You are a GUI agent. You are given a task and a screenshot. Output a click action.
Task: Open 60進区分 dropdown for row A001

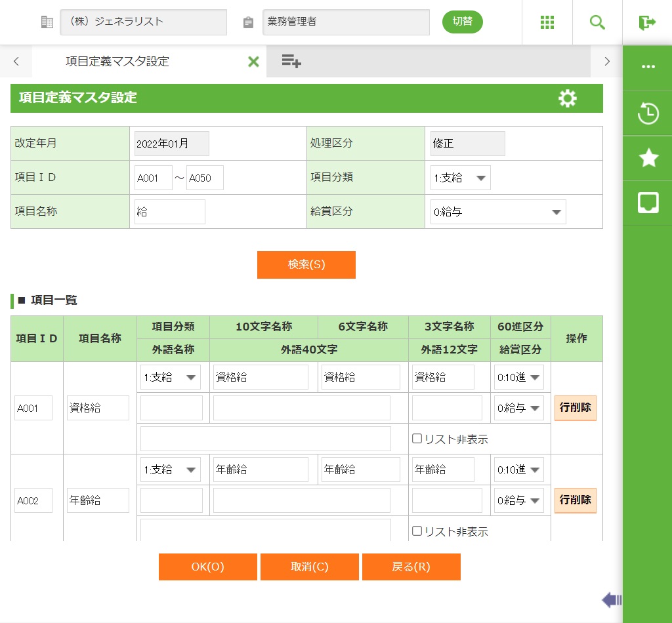pos(518,377)
